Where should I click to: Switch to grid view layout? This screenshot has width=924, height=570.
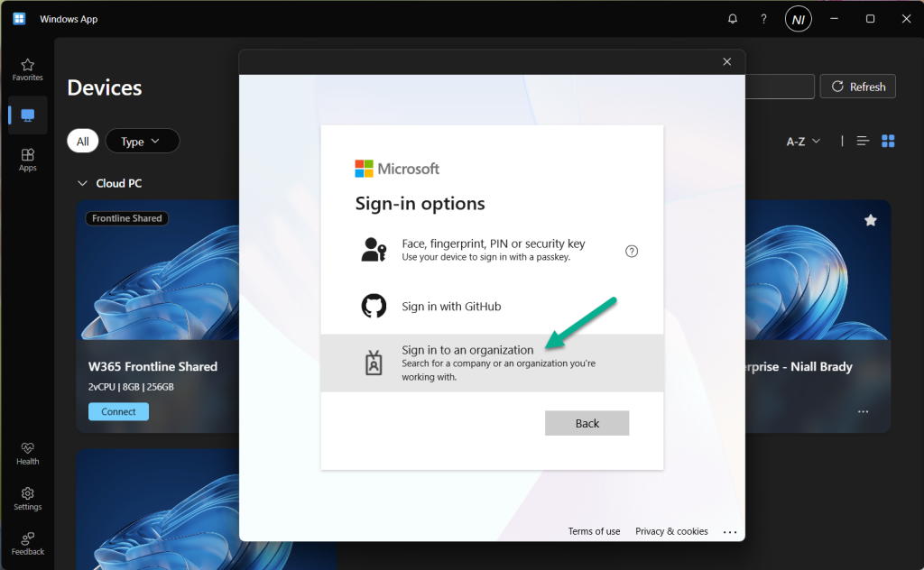click(x=888, y=141)
